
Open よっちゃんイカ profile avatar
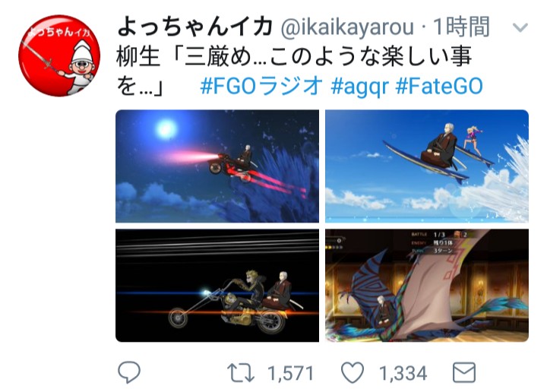(x=59, y=55)
